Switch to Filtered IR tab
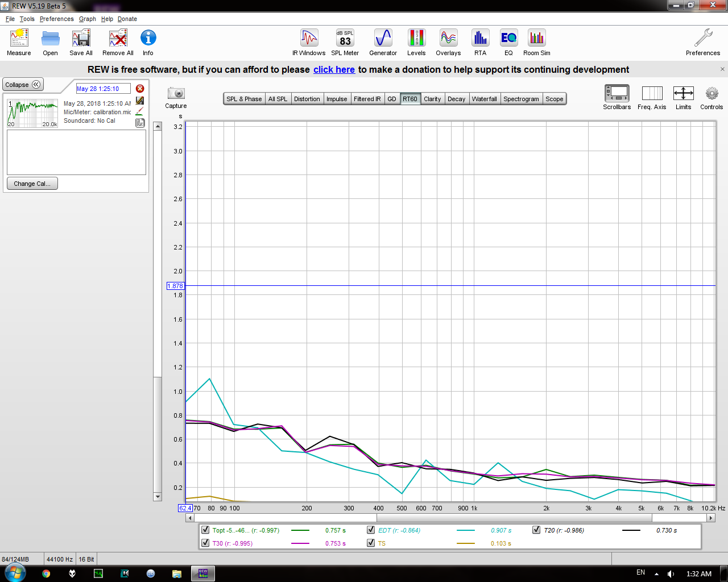Screen dimensions: 728x582 point(367,99)
